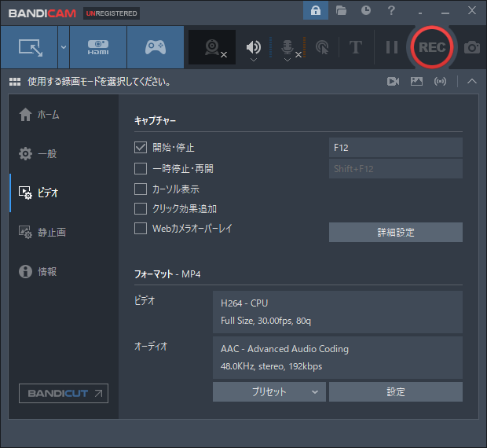Viewport: 487px width, 448px height.
Task: Click H264 - CPU video codec text
Action: click(244, 303)
